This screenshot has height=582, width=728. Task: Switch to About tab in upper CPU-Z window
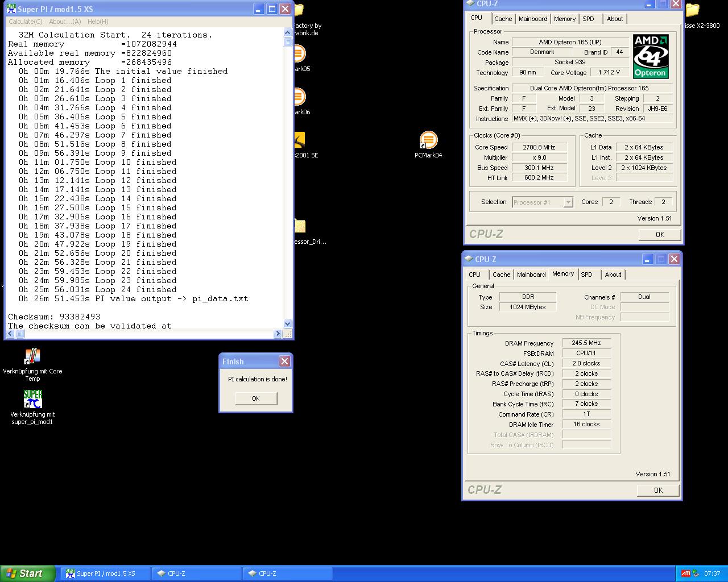tap(615, 19)
